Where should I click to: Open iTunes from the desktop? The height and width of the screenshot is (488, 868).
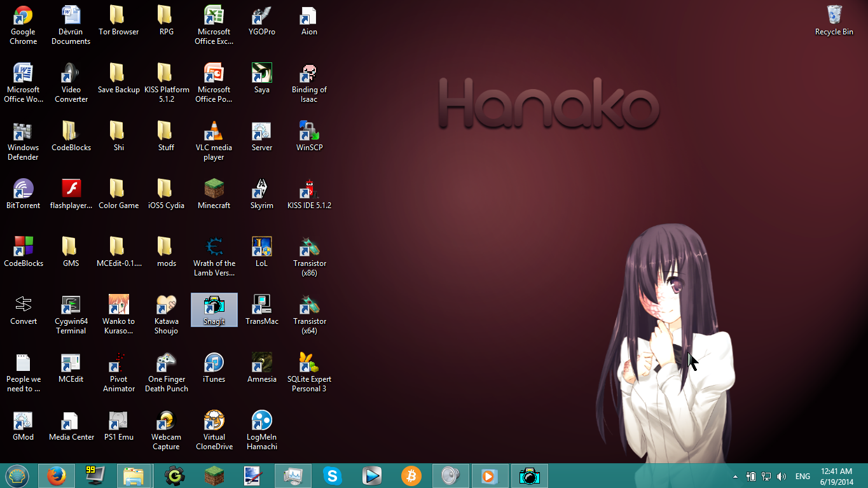[x=214, y=368]
